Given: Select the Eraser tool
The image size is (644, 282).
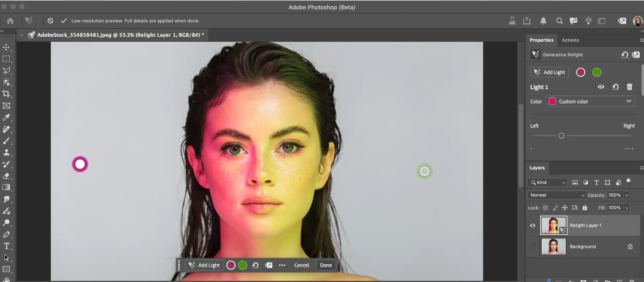Looking at the screenshot, I should [x=6, y=176].
